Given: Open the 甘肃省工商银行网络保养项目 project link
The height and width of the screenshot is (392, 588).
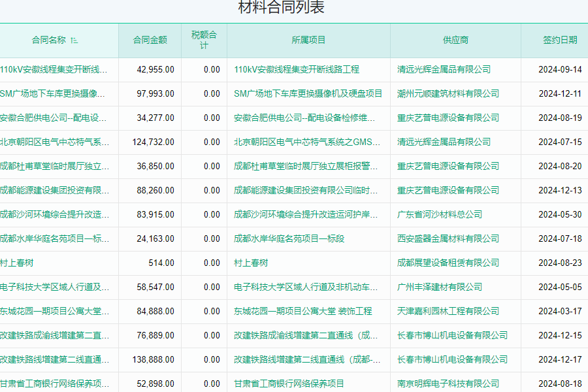Looking at the screenshot, I should (289, 384).
